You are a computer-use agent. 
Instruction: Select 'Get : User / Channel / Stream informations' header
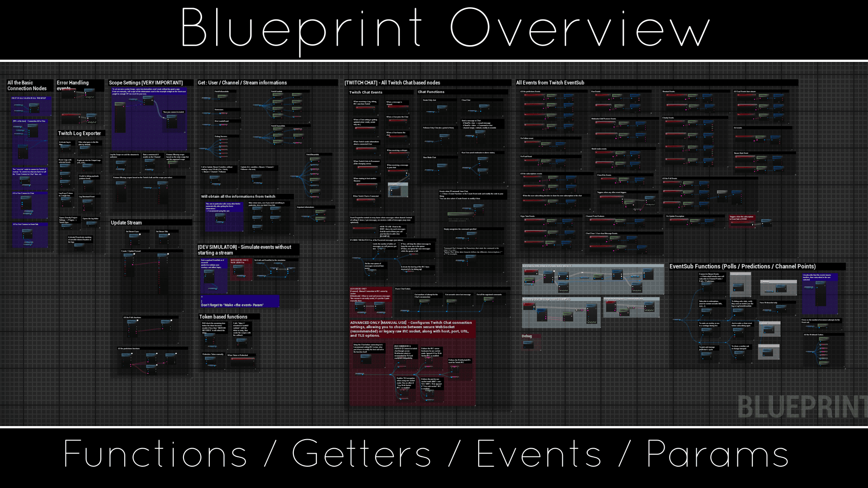point(242,83)
